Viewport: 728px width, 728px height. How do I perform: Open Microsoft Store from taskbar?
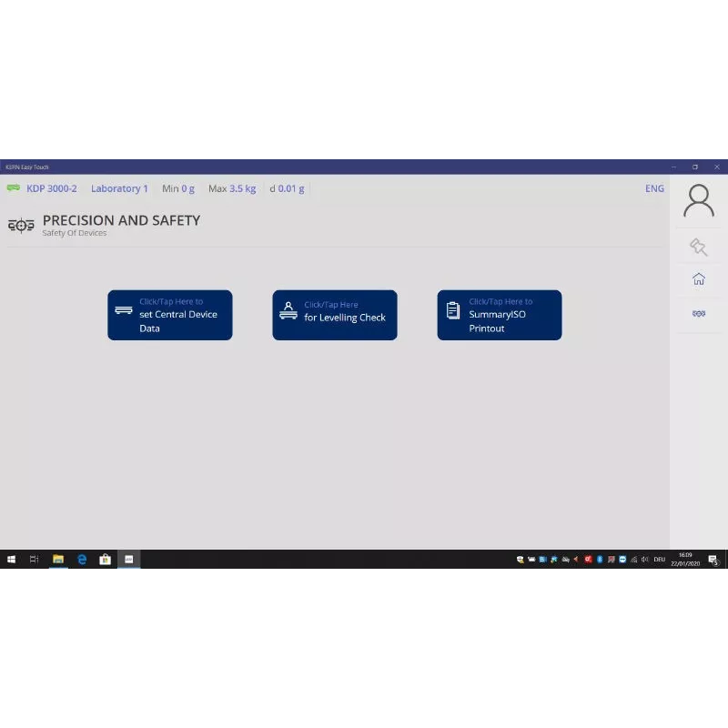pyautogui.click(x=105, y=560)
